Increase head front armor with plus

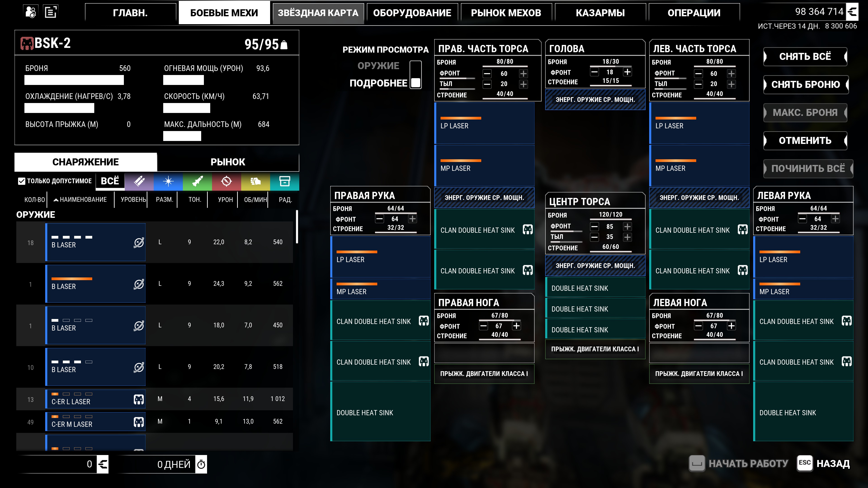pyautogui.click(x=627, y=72)
